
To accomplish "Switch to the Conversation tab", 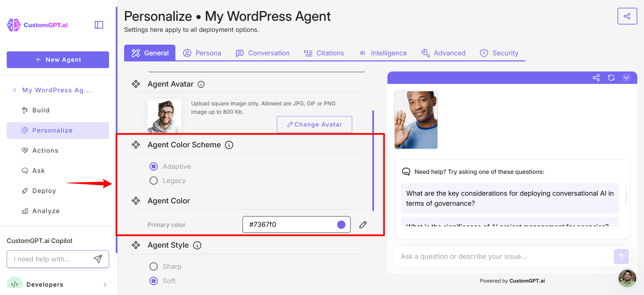I will tap(263, 53).
